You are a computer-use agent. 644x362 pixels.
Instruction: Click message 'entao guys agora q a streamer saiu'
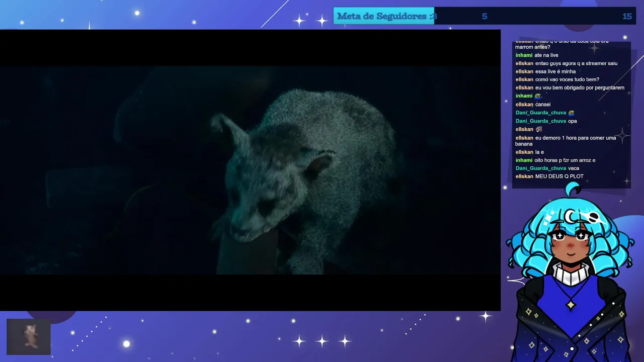pyautogui.click(x=576, y=63)
